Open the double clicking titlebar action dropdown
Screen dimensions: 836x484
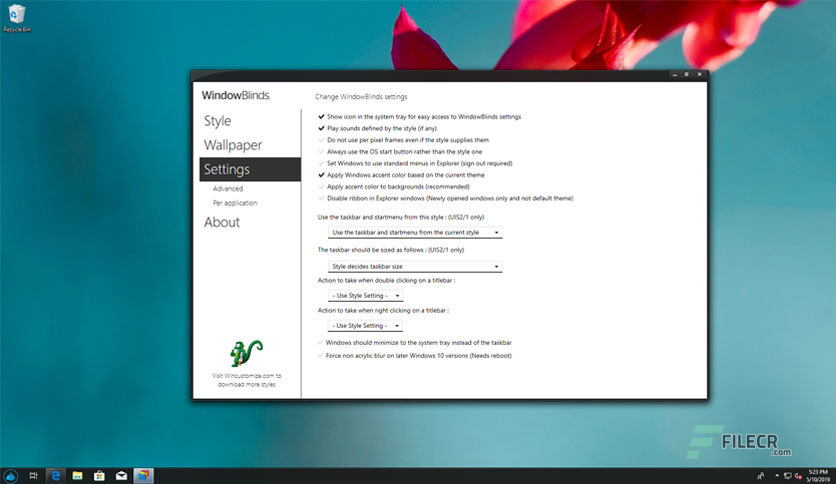365,295
